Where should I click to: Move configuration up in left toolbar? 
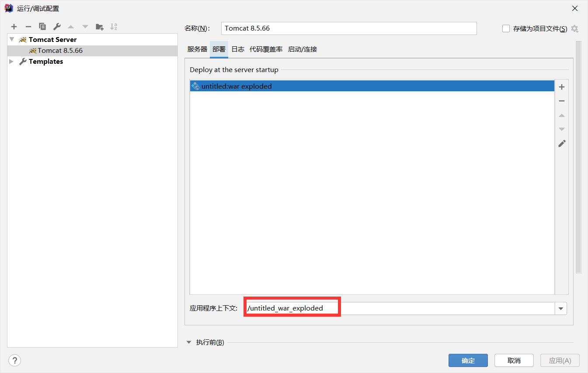(x=71, y=27)
